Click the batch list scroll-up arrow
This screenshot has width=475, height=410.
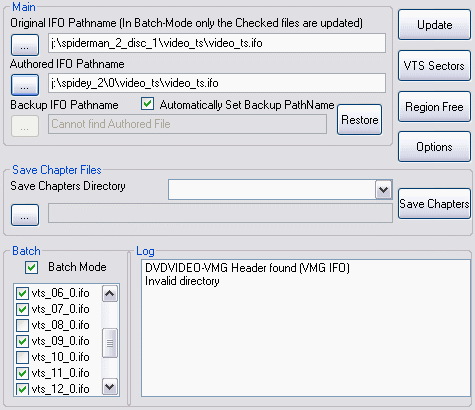click(x=110, y=294)
